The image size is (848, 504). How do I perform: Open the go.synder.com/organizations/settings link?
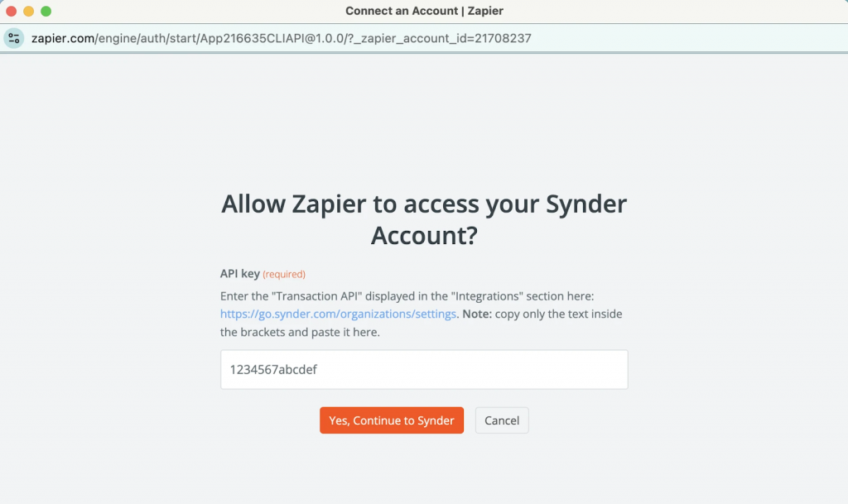(x=338, y=314)
